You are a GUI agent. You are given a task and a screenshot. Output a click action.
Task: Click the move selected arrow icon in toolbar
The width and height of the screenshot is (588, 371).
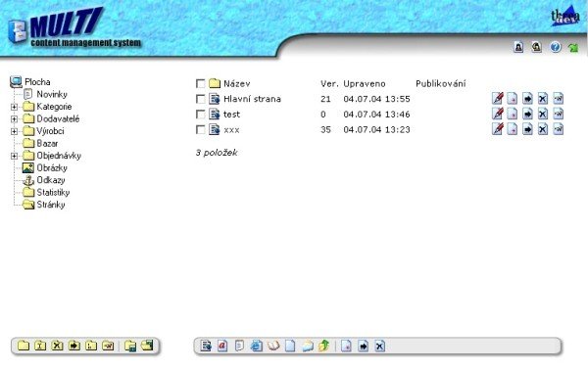(x=363, y=346)
